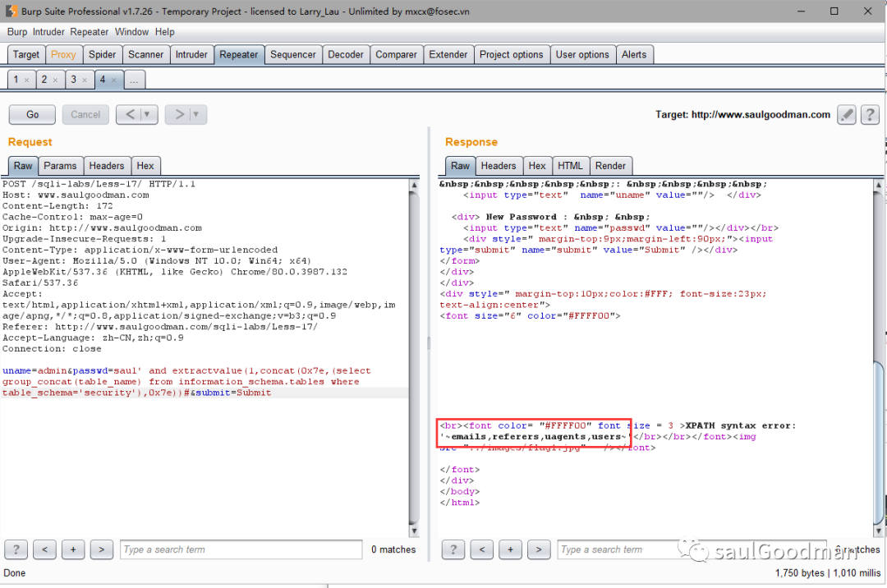The width and height of the screenshot is (887, 588).
Task: Open the back history dropdown arrow
Action: 147,115
